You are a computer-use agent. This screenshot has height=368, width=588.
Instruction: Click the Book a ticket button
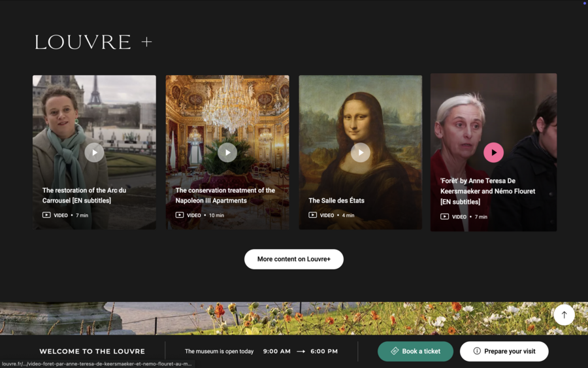point(416,352)
